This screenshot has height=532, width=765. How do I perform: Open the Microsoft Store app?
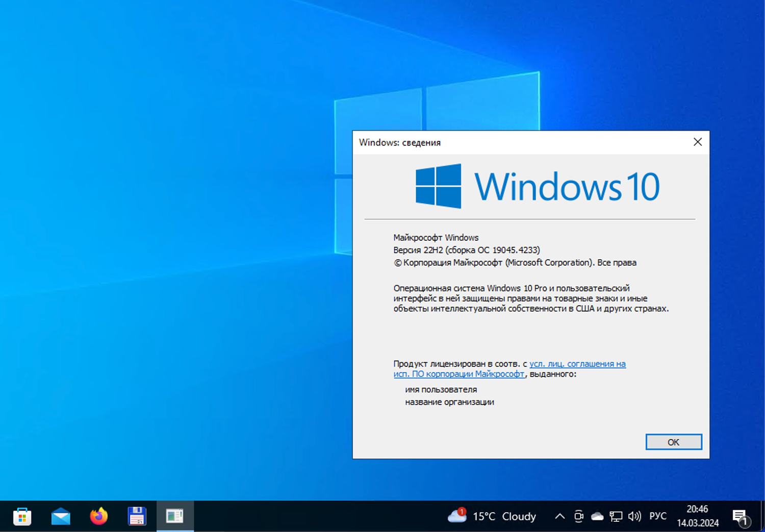[x=21, y=516]
